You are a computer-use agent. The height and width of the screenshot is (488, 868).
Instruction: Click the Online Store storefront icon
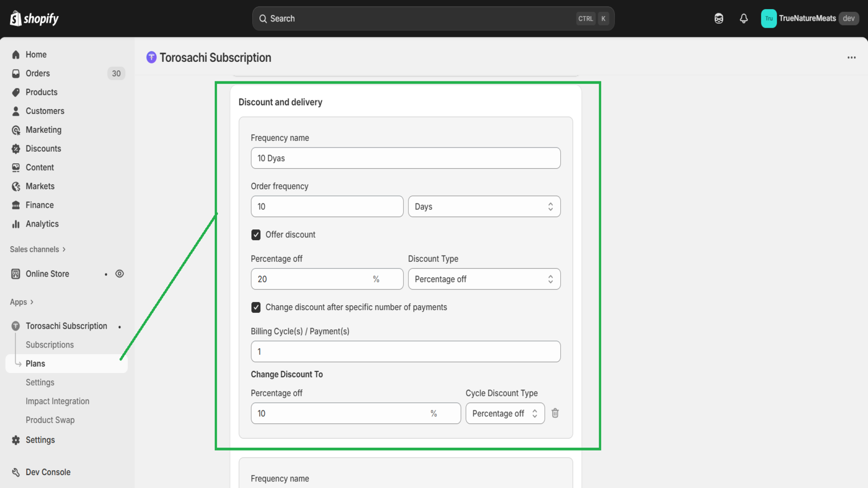click(16, 274)
